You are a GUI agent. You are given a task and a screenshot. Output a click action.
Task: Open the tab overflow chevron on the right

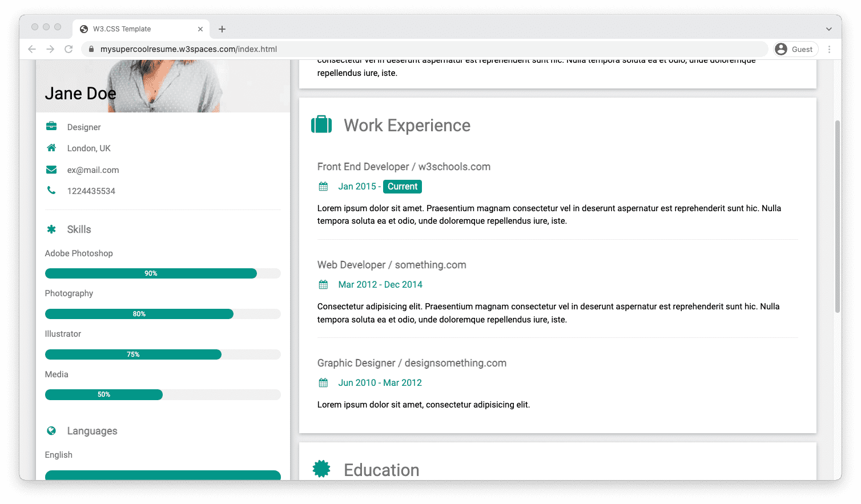829,29
